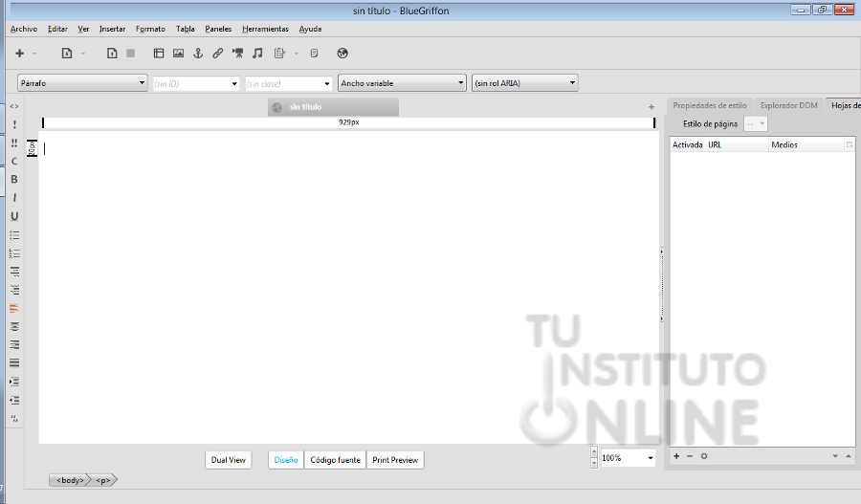Open the Archivo menu
The height and width of the screenshot is (504, 861).
pyautogui.click(x=24, y=29)
